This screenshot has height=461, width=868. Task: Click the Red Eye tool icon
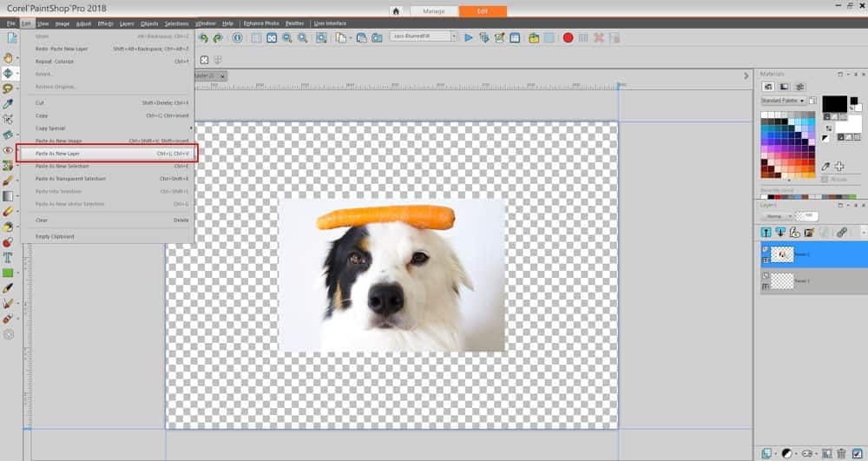[x=8, y=149]
